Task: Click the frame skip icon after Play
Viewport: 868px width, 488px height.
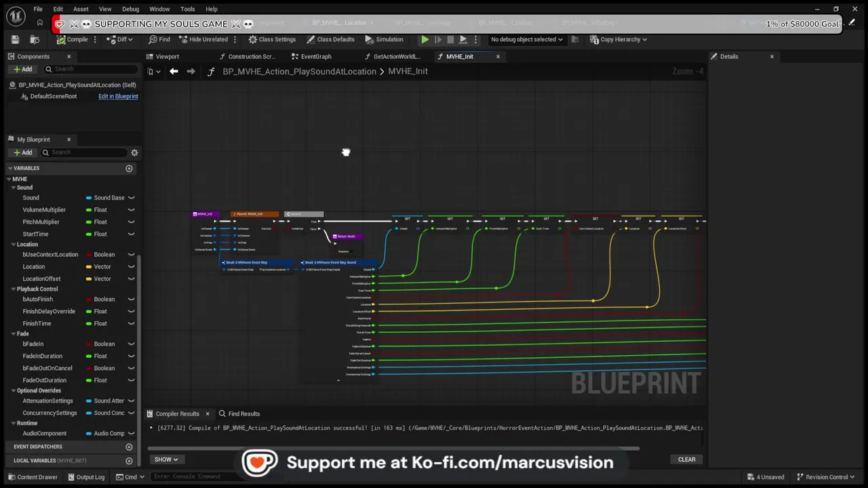Action: click(437, 39)
